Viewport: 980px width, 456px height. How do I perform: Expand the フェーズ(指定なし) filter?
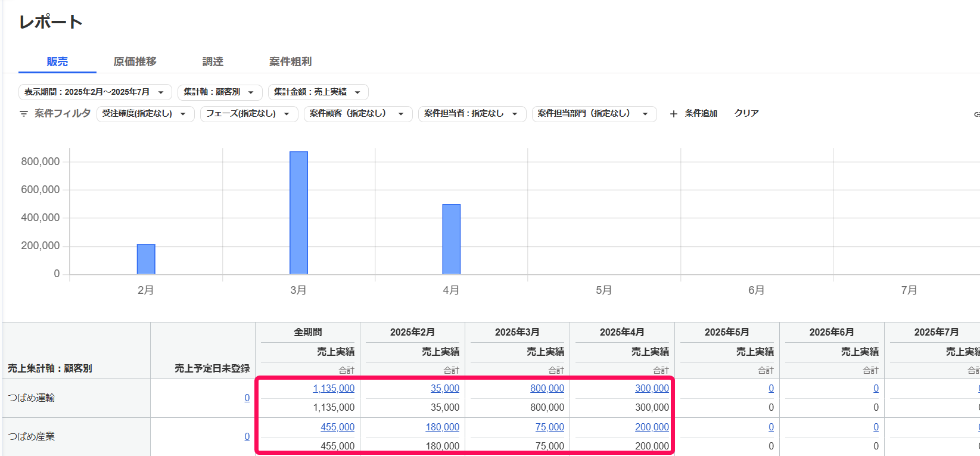[248, 113]
